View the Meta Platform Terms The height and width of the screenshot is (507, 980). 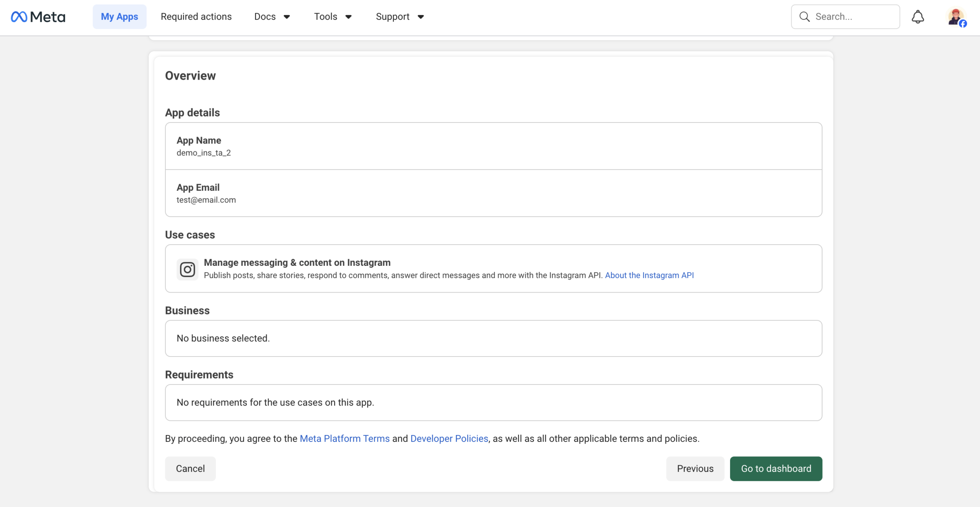pyautogui.click(x=344, y=438)
